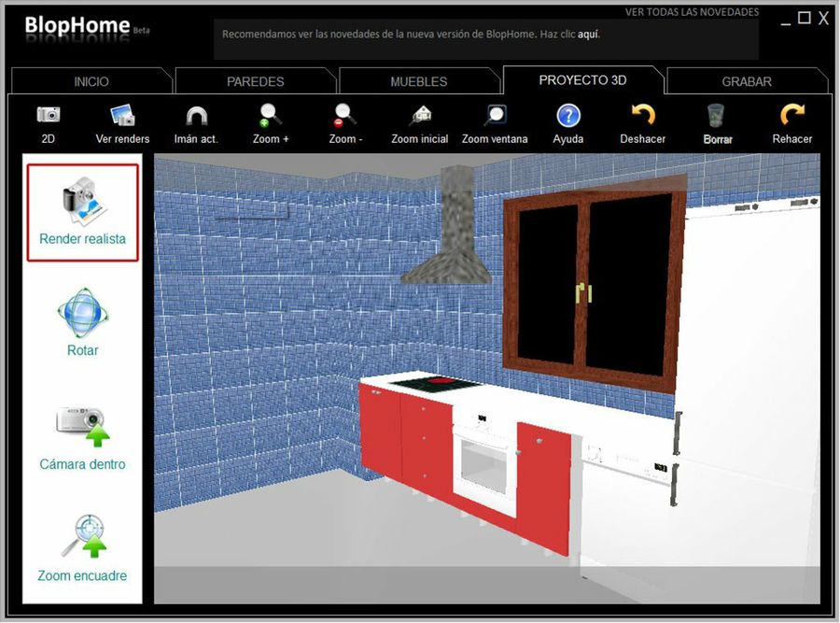Image resolution: width=840 pixels, height=623 pixels.
Task: Click Zoom - magnifier icon
Action: coord(344,116)
